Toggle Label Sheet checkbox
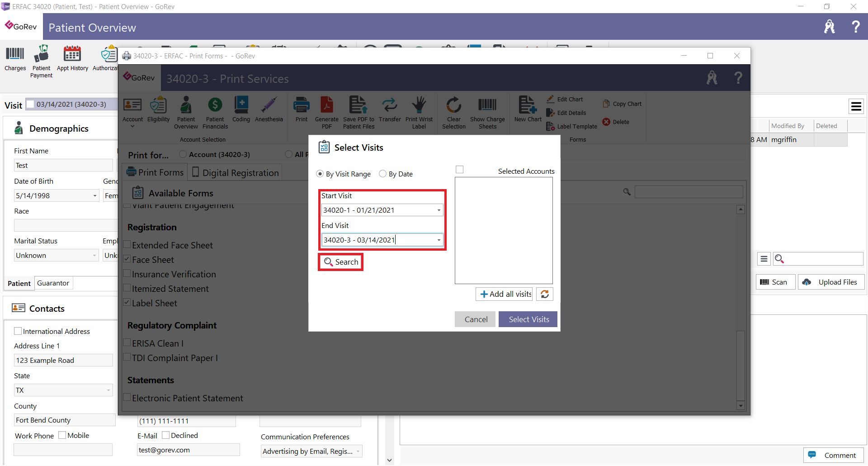The image size is (868, 466). [127, 303]
